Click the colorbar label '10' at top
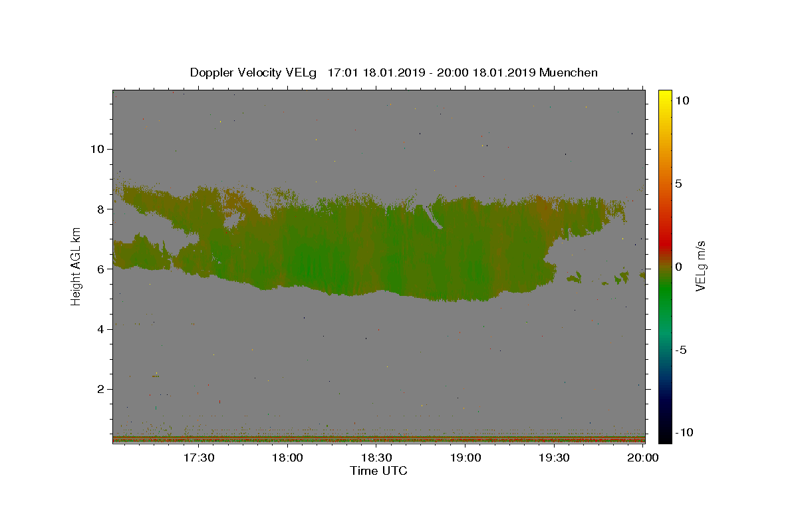Viewport: 798px width, 532px height. tap(682, 100)
